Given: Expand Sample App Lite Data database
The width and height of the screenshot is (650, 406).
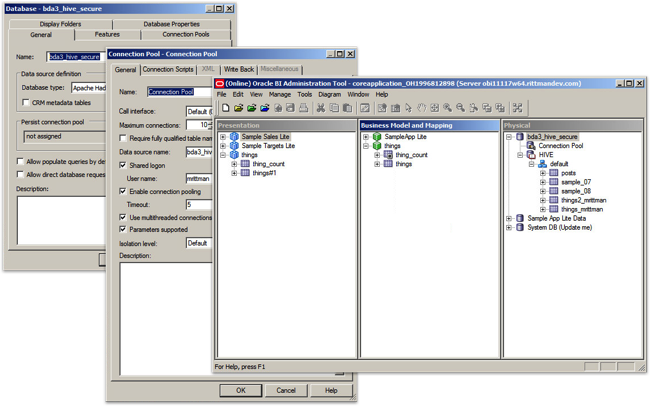Looking at the screenshot, I should 509,218.
